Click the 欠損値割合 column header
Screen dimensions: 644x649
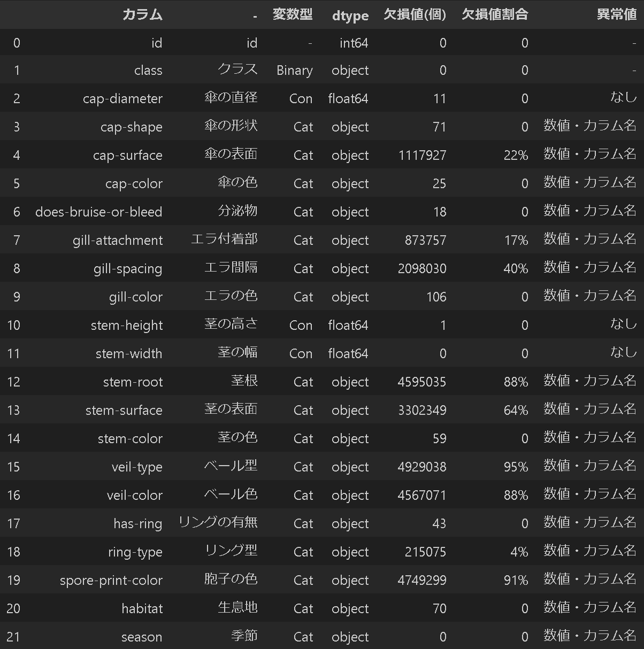(494, 15)
